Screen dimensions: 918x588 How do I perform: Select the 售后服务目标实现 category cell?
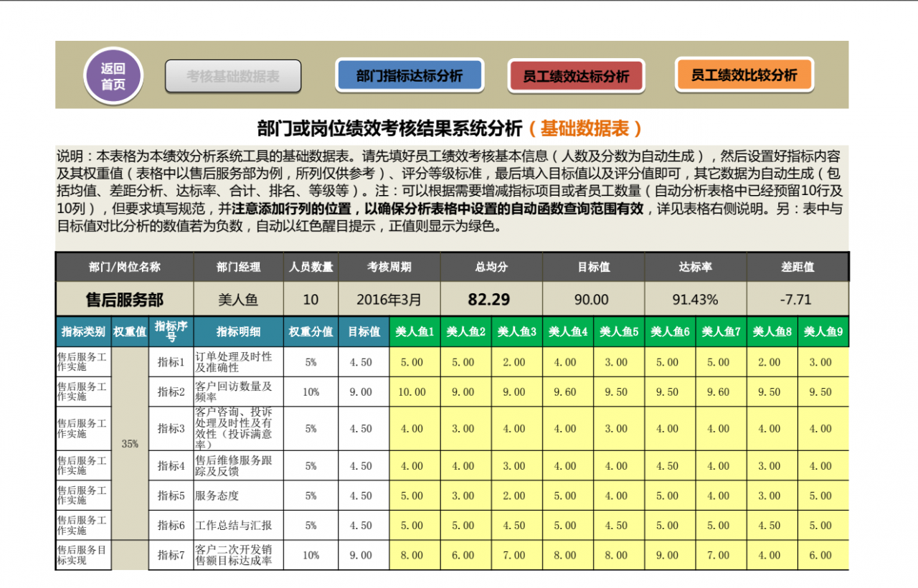click(83, 555)
